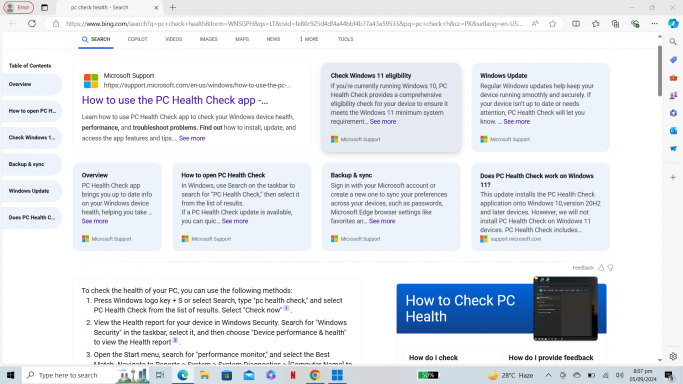Switch to the Videos search tab

(x=173, y=39)
